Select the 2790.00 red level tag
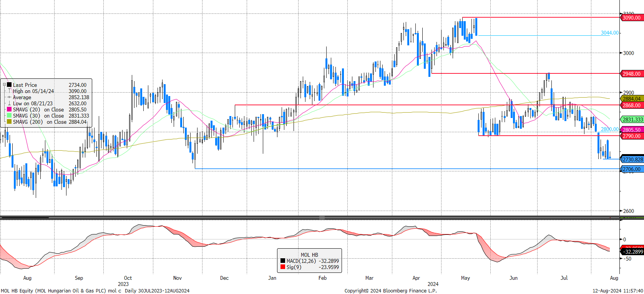This screenshot has height=294, width=644. 631,136
